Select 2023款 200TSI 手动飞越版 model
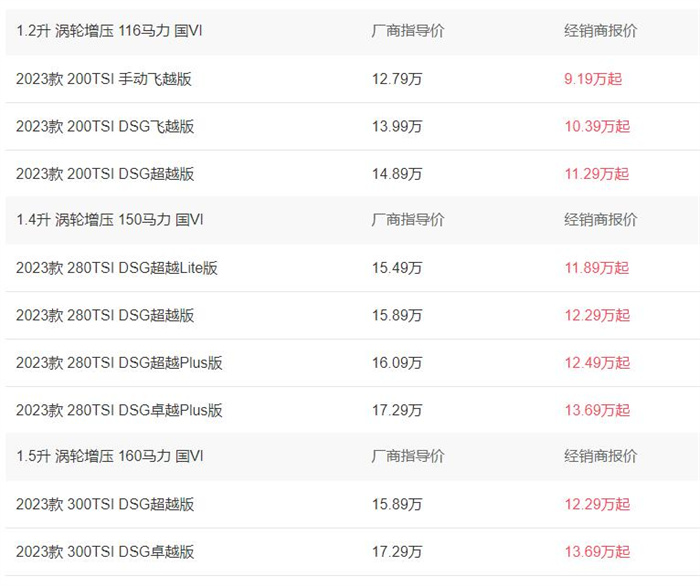 click(x=104, y=79)
